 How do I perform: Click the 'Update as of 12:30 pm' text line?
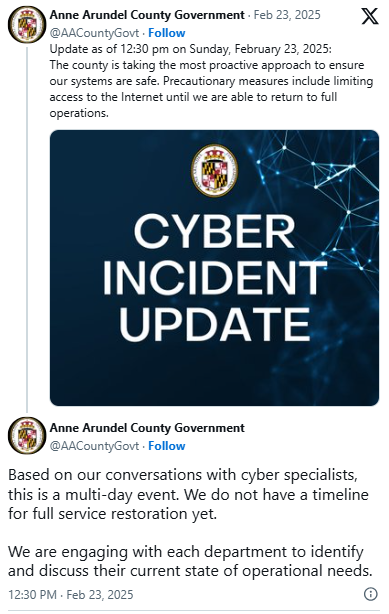click(x=190, y=49)
